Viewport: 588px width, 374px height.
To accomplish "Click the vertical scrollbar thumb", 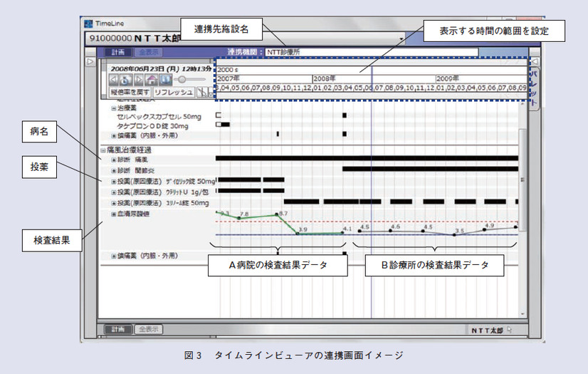I will click(522, 180).
